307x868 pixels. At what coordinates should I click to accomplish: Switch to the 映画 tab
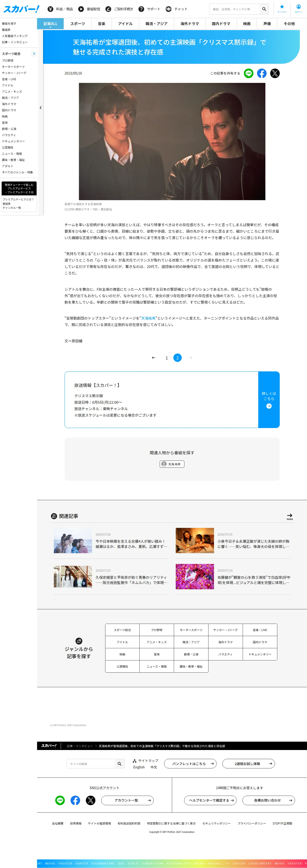[x=247, y=24]
